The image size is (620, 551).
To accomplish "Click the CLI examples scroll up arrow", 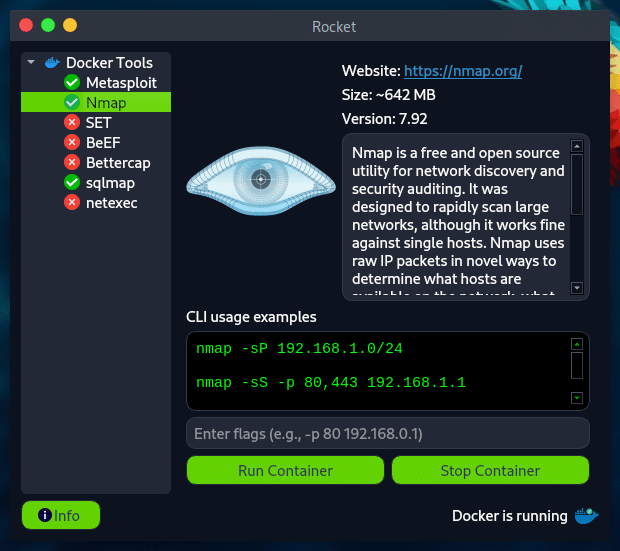I will (577, 344).
